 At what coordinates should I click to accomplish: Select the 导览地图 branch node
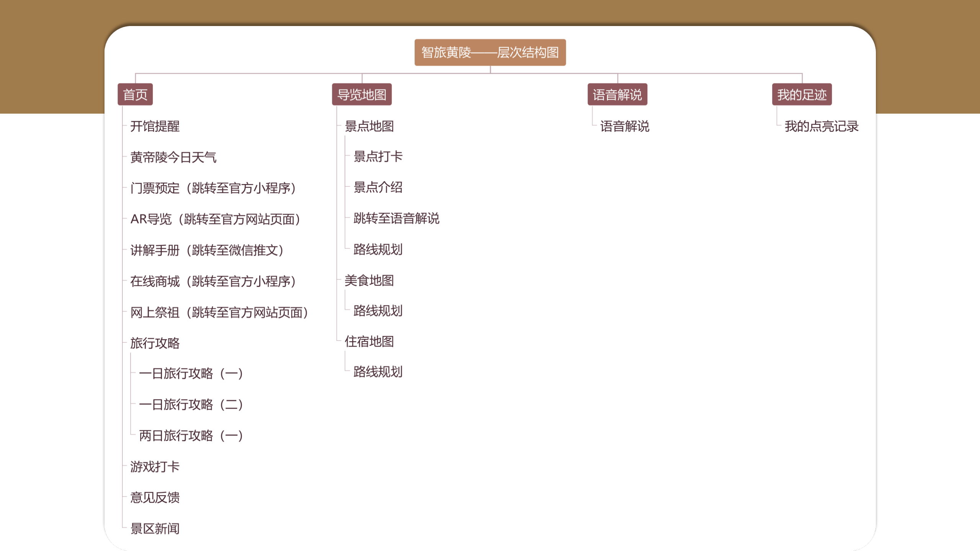coord(362,95)
